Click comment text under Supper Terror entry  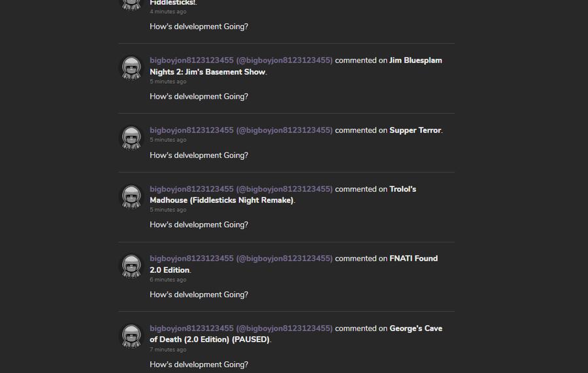tap(199, 155)
